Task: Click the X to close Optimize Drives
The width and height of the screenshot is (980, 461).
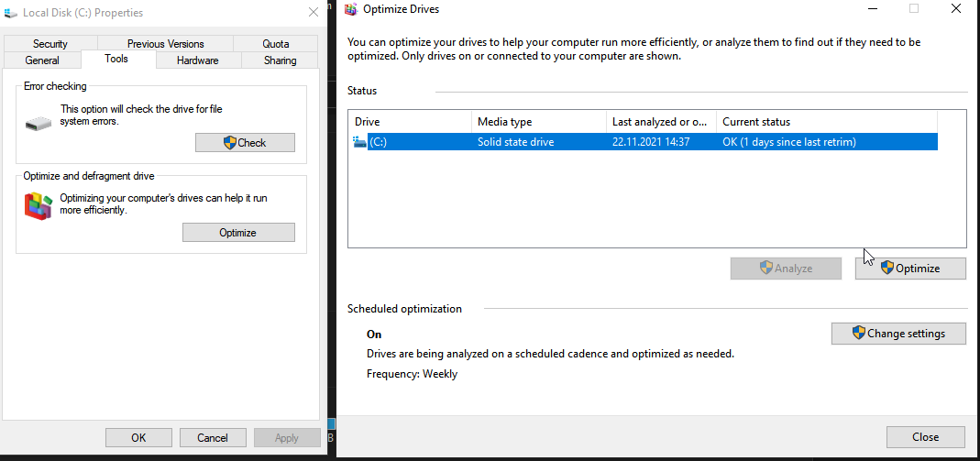Action: pyautogui.click(x=955, y=9)
